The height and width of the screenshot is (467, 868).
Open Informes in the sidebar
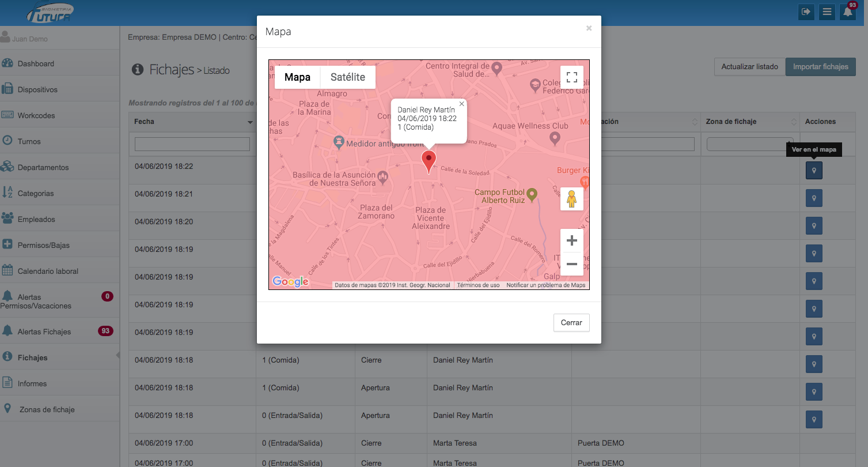(60, 383)
